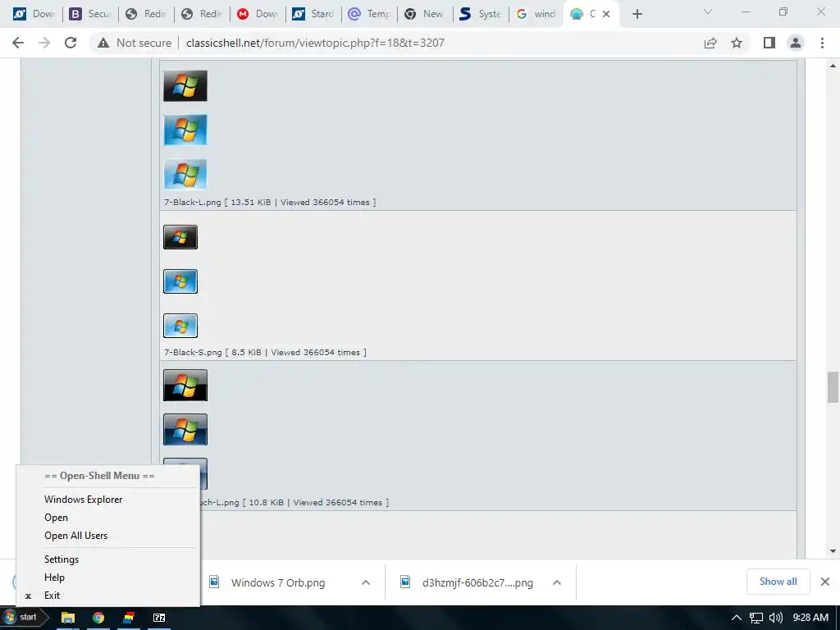Choose Open All Users entry
840x630 pixels.
pos(108,536)
